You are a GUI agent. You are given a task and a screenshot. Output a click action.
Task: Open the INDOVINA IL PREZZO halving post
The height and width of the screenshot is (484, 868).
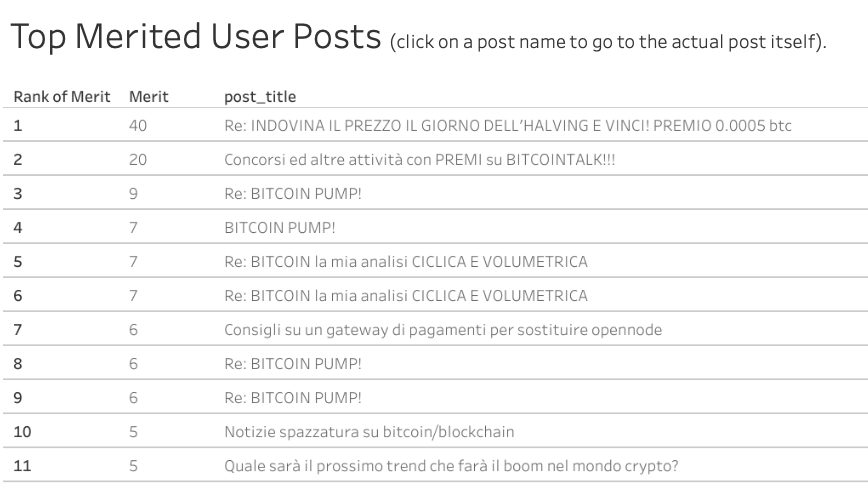point(508,126)
